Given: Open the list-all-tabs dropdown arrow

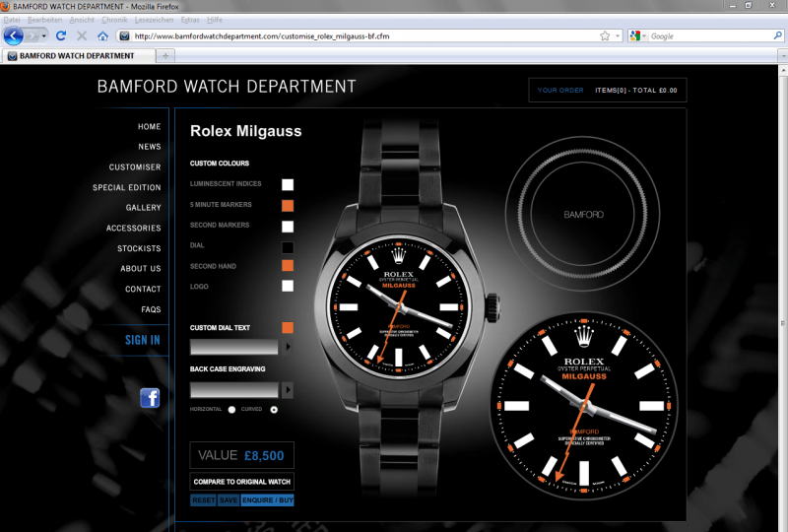Looking at the screenshot, I should (782, 56).
